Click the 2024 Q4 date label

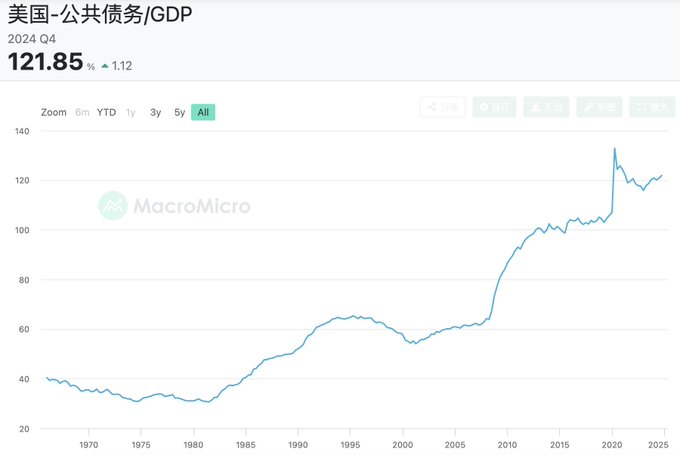click(x=32, y=39)
